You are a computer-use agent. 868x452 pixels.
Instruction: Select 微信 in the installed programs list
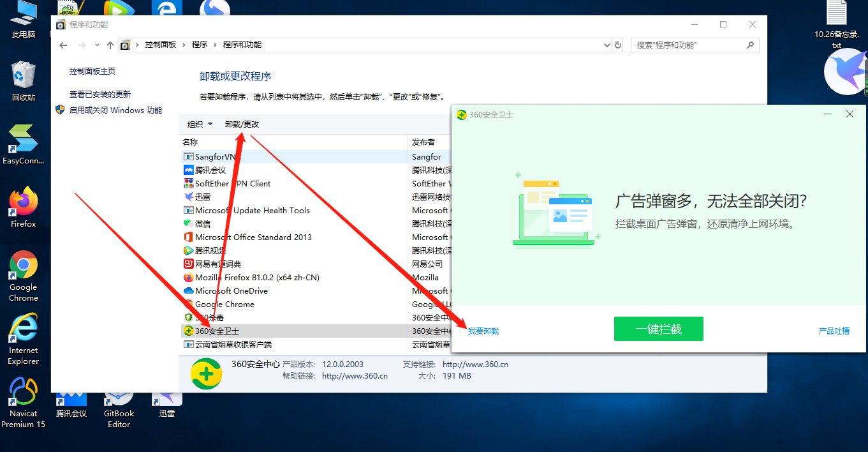(x=201, y=223)
